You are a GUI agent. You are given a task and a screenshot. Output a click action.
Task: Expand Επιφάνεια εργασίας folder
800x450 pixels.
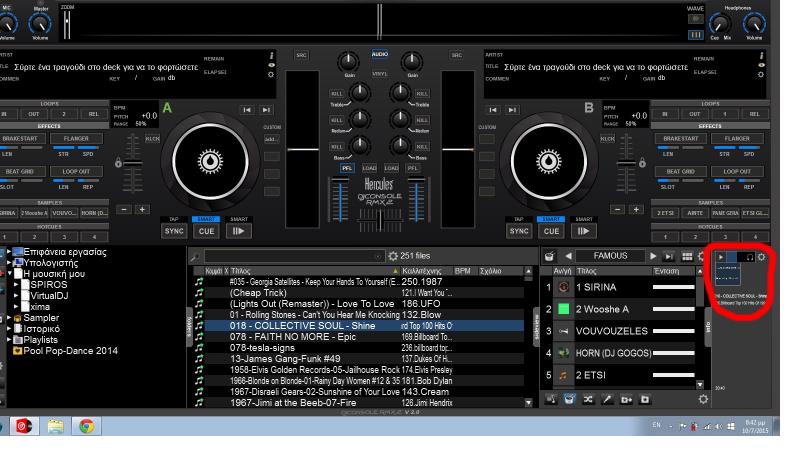(x=9, y=252)
